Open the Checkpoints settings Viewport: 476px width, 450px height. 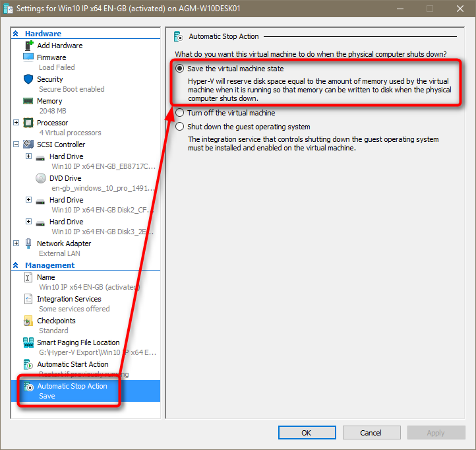(x=56, y=321)
